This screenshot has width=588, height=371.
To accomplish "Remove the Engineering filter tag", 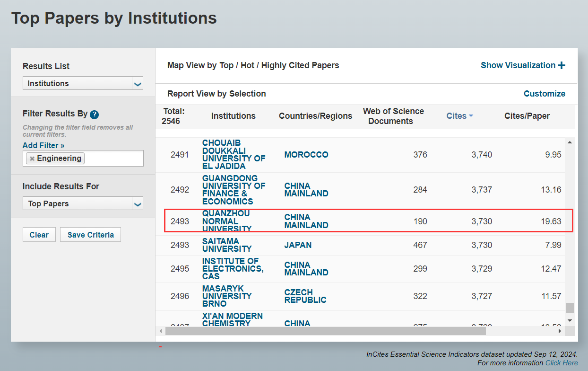I will (32, 159).
